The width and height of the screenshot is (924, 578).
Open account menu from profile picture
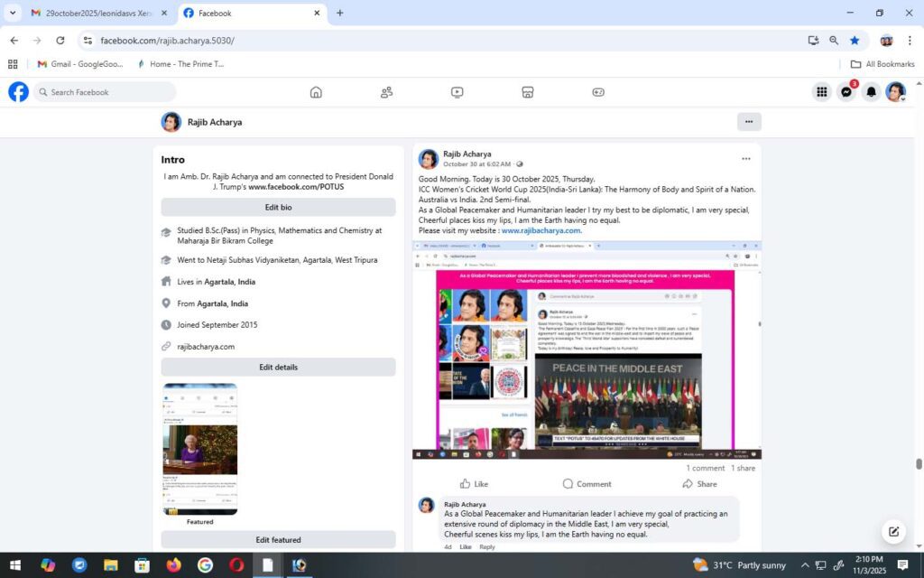pyautogui.click(x=895, y=92)
